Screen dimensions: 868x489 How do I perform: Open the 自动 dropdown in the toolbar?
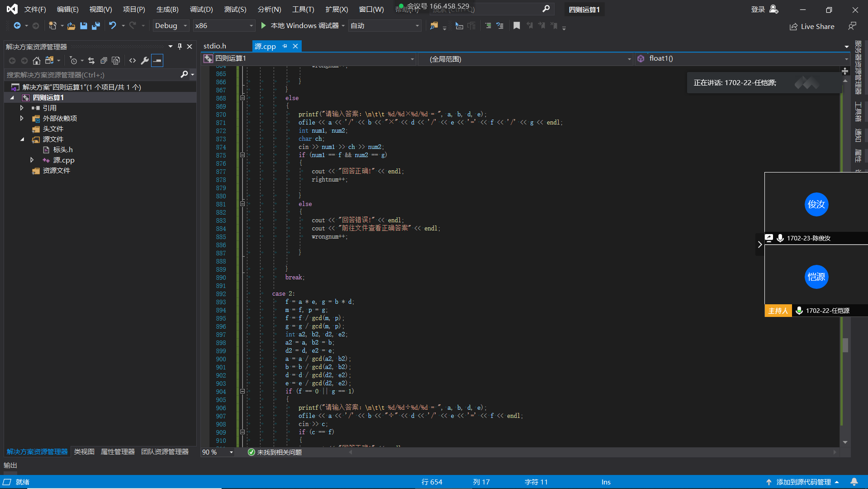[x=385, y=26]
